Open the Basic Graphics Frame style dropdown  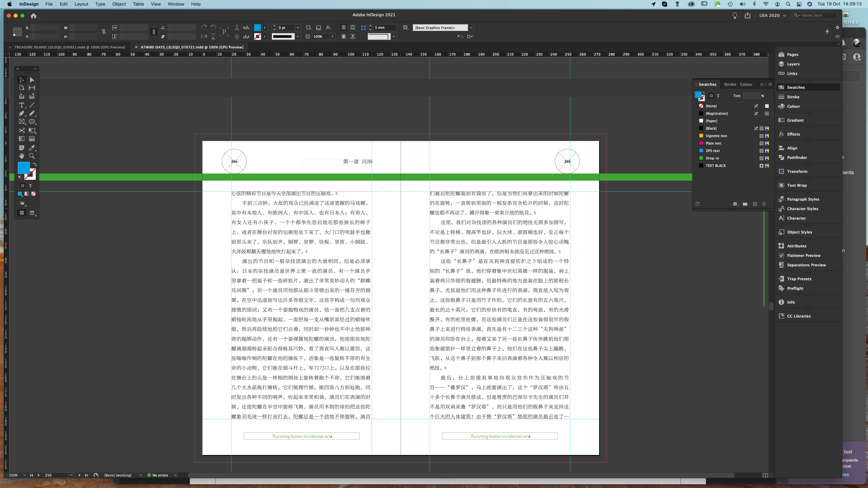[x=471, y=28]
